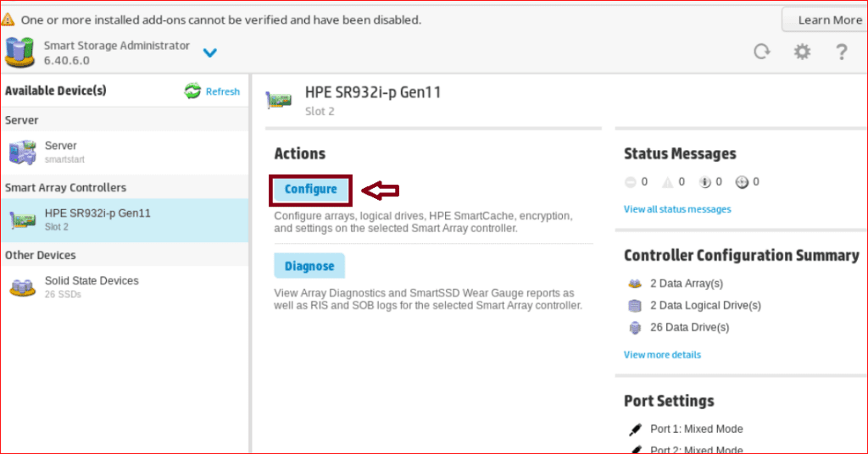Click the Port 1 Mixed Mode entry

[695, 429]
